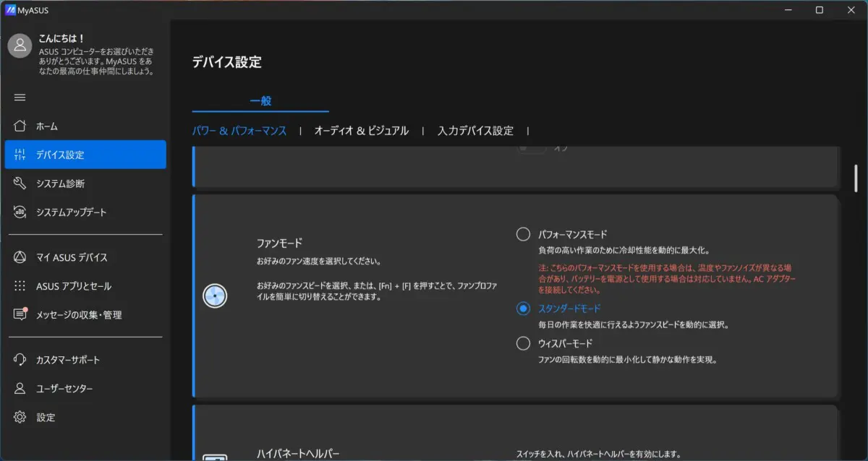868x461 pixels.
Task: Click お好みのファン速度を選択してください text
Action: tap(319, 261)
